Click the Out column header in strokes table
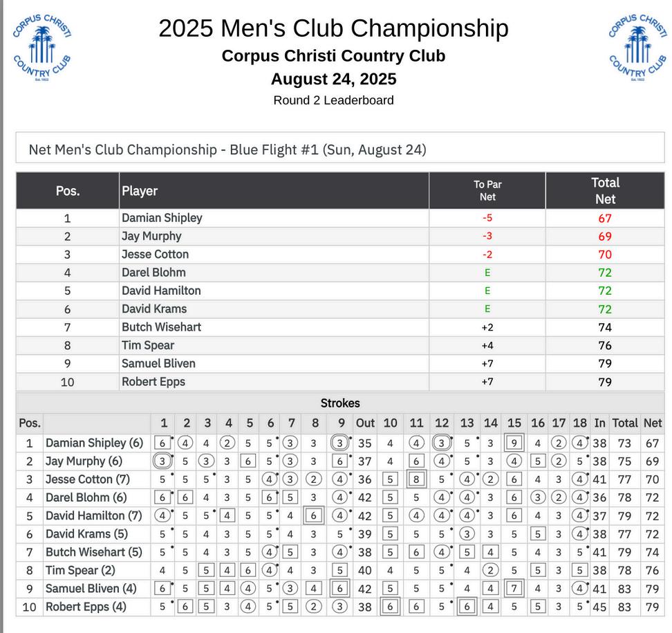Viewport: 672px width, 633px height. tap(365, 423)
